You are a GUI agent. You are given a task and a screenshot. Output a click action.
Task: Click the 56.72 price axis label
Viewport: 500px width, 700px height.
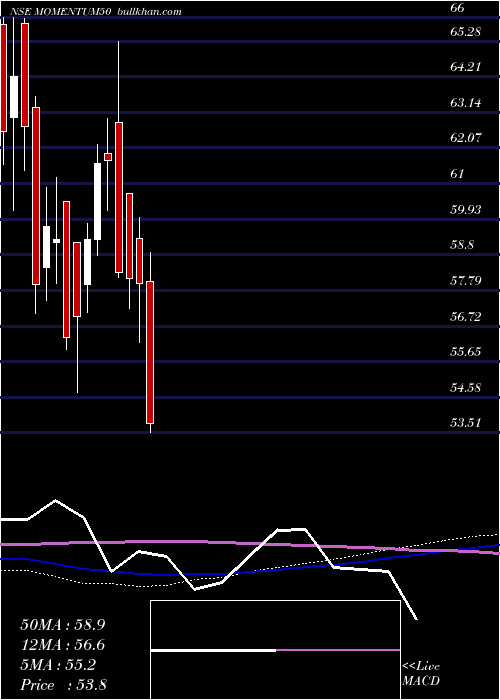pos(466,317)
